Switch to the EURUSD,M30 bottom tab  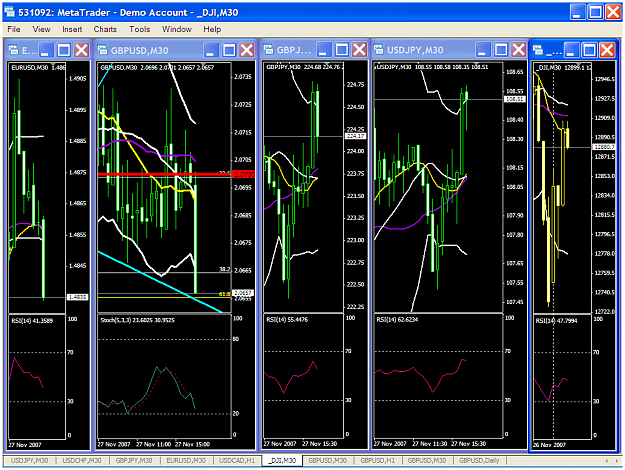(186, 460)
